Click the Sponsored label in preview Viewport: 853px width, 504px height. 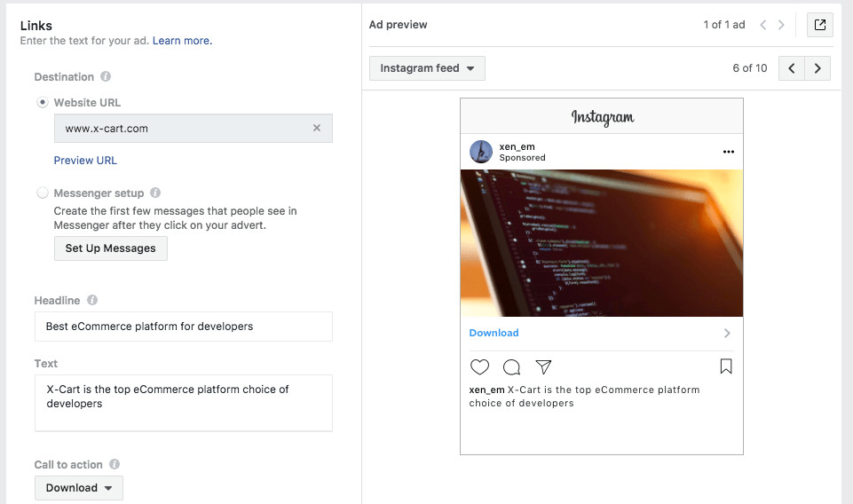pyautogui.click(x=522, y=158)
